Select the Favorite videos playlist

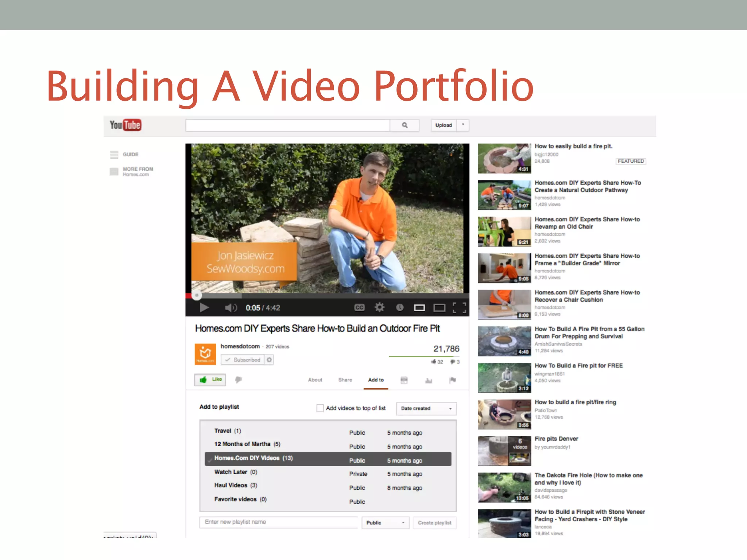click(328, 500)
